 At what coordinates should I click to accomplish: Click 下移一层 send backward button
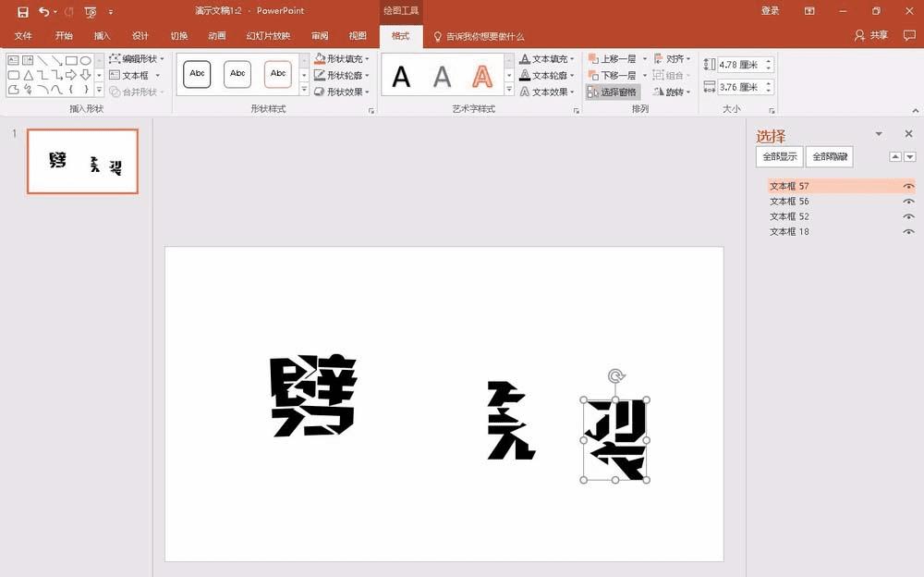pyautogui.click(x=613, y=75)
